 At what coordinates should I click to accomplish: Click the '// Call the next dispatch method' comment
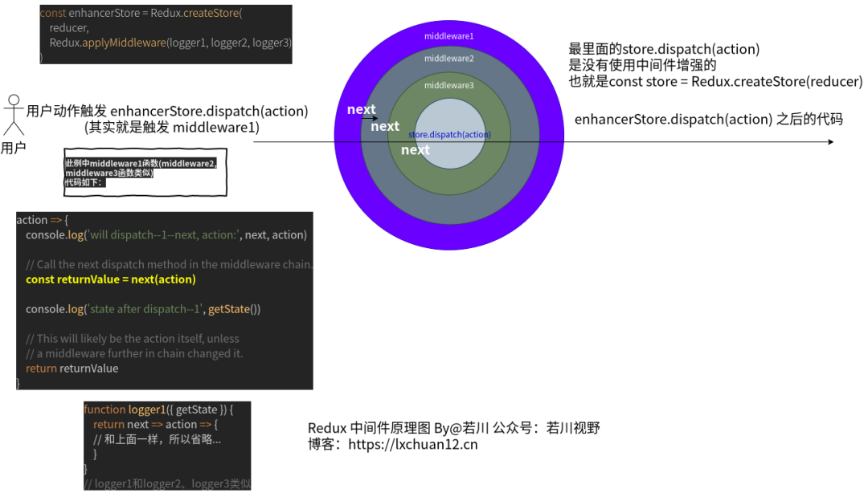pyautogui.click(x=170, y=264)
